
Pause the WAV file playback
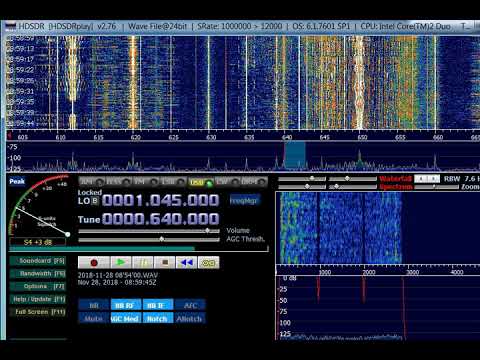click(x=143, y=263)
